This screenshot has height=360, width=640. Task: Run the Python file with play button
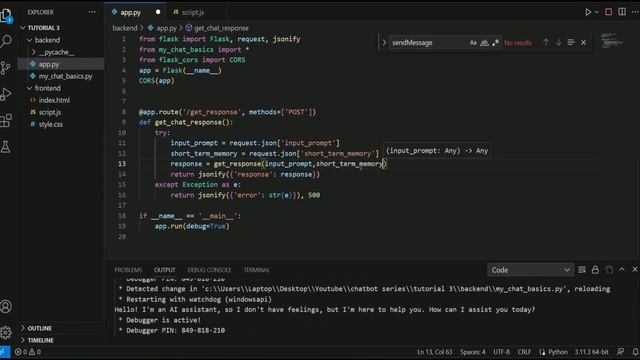(x=588, y=12)
